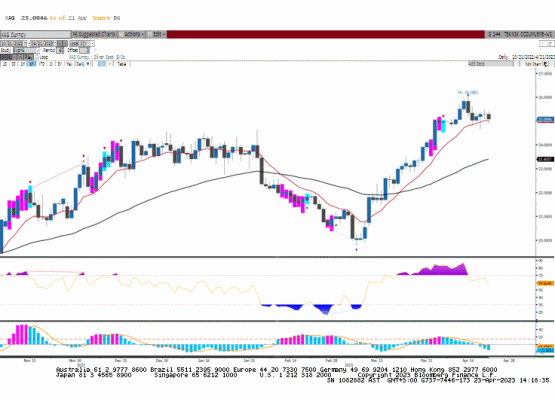
Task: Click the Offset value field
Action: tap(84, 50)
